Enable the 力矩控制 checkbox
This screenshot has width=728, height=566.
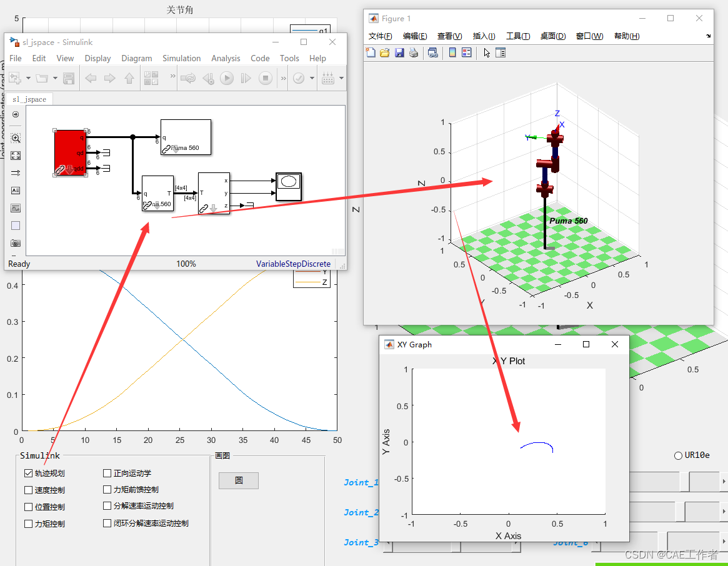(x=28, y=524)
